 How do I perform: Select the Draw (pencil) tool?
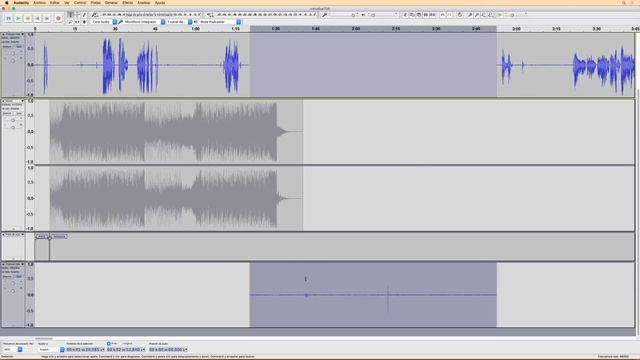click(84, 15)
